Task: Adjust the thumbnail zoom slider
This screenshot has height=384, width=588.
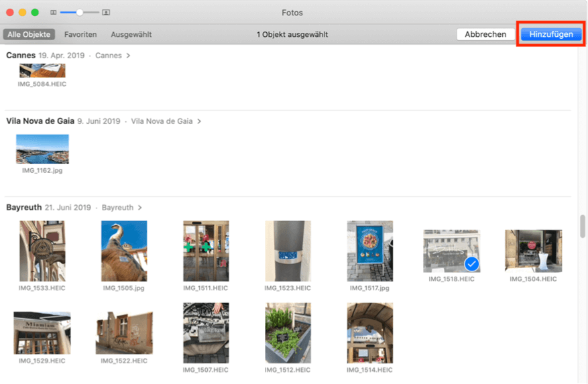Action: (x=80, y=13)
